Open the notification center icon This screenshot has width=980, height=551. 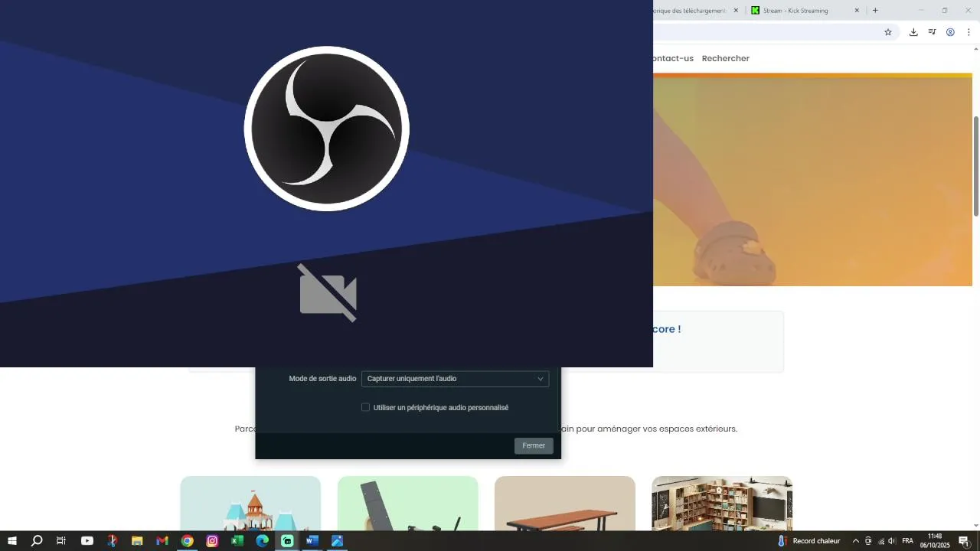click(x=964, y=541)
